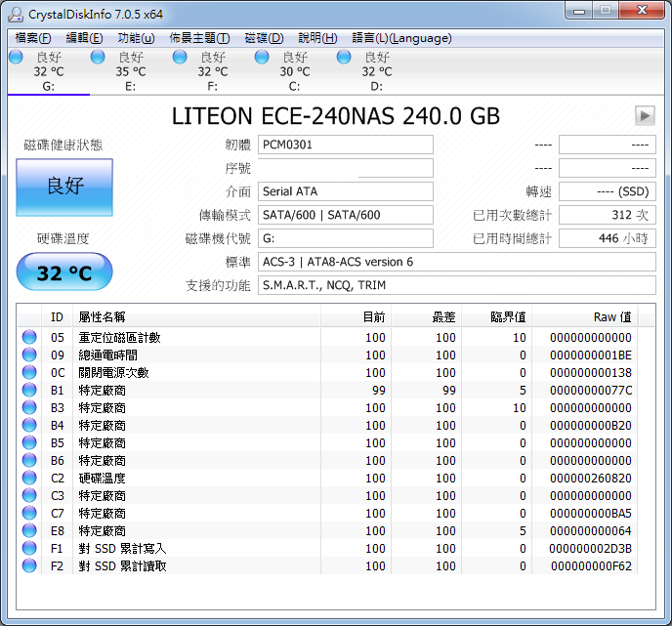672x626 pixels.
Task: Click status icon for attribute B5
Action: [x=29, y=442]
